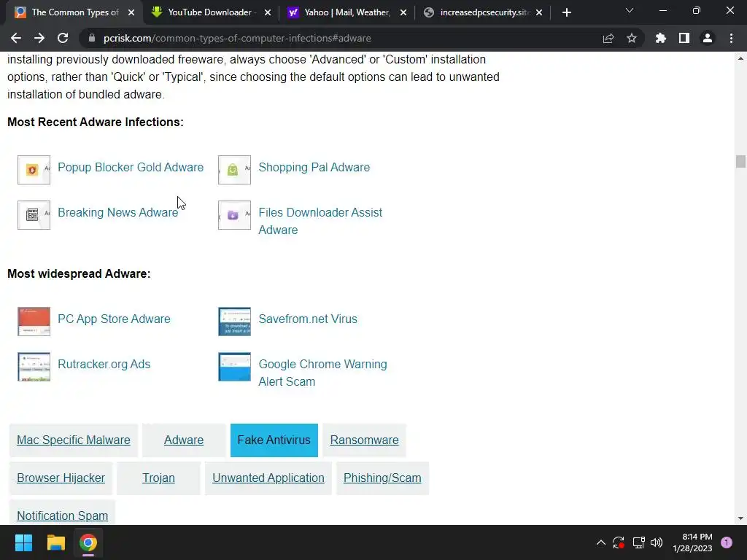Click the page scrollbar thumb
747x560 pixels.
point(740,161)
